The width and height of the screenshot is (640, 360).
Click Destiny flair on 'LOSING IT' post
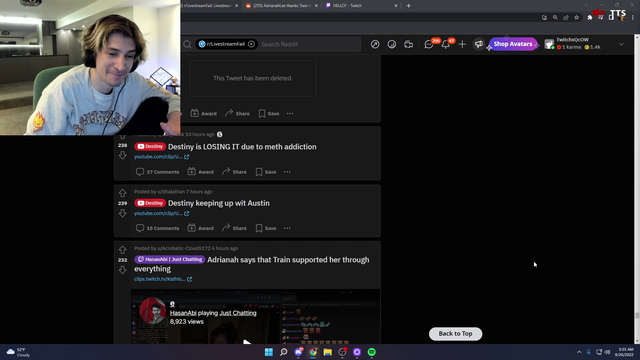(x=150, y=147)
